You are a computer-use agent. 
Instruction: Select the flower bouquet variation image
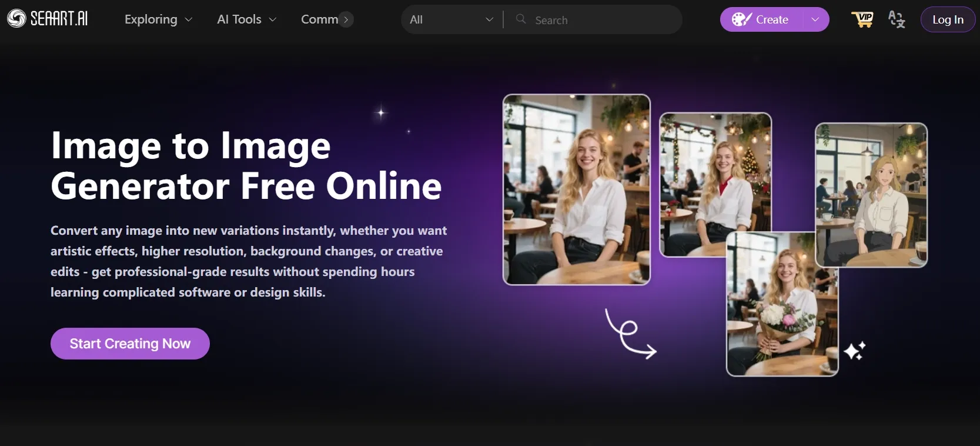(x=782, y=304)
